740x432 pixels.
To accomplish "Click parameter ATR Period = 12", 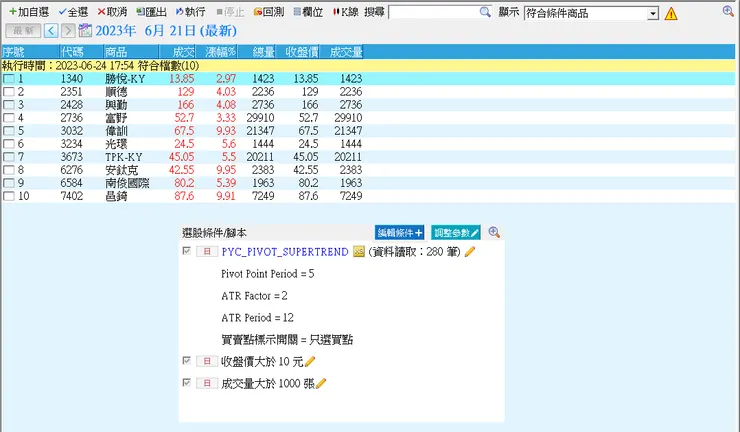I will tap(257, 318).
